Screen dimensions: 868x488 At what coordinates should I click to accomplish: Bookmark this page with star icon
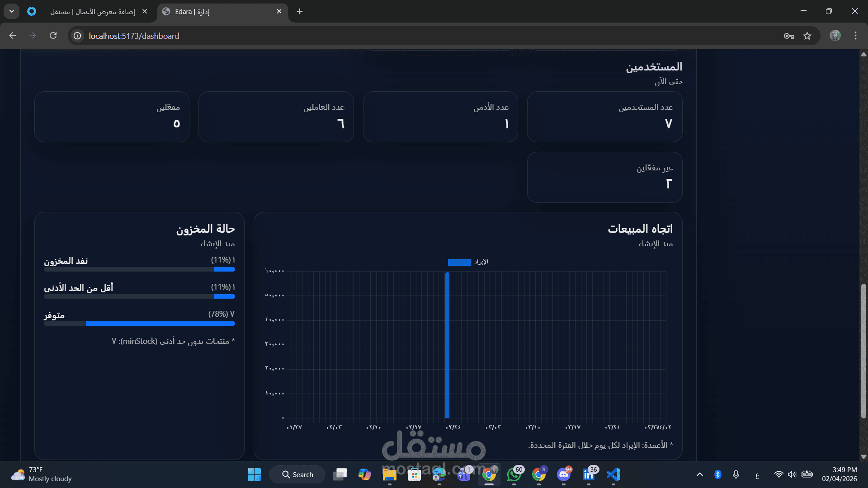807,36
